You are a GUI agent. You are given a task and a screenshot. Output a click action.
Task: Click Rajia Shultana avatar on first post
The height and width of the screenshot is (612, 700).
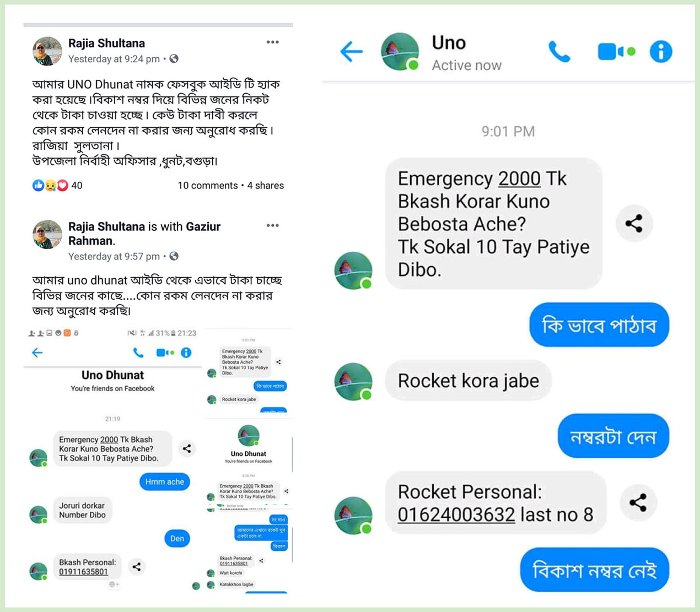coord(47,51)
